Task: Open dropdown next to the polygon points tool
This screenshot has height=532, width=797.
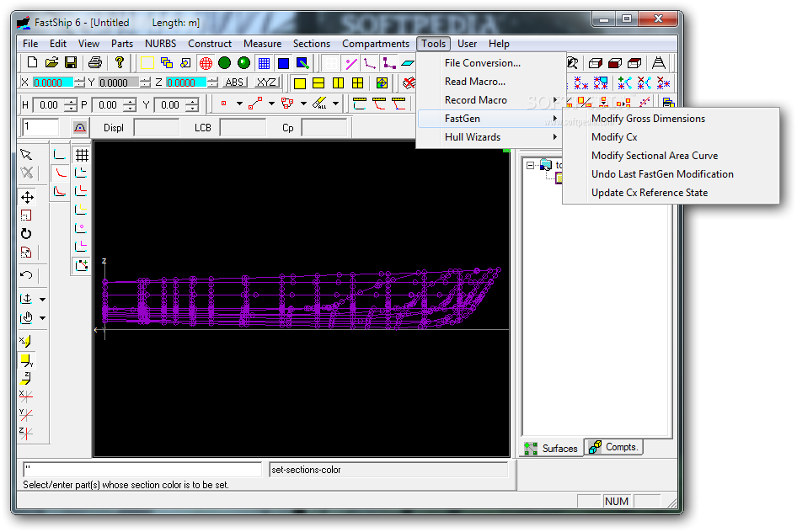Action: [303, 104]
